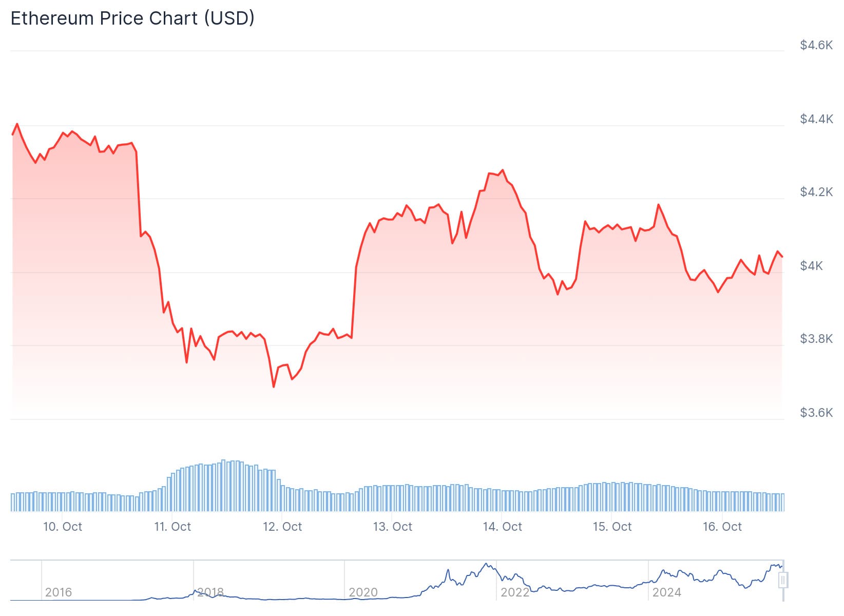Click the 2018 label in navigator
844x616 pixels.
point(210,592)
